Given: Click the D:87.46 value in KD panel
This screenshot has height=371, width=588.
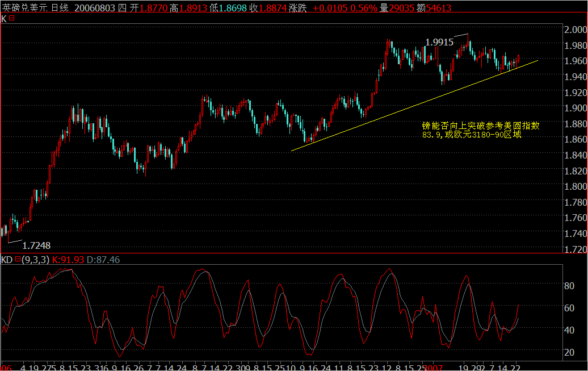Looking at the screenshot, I should 102,261.
